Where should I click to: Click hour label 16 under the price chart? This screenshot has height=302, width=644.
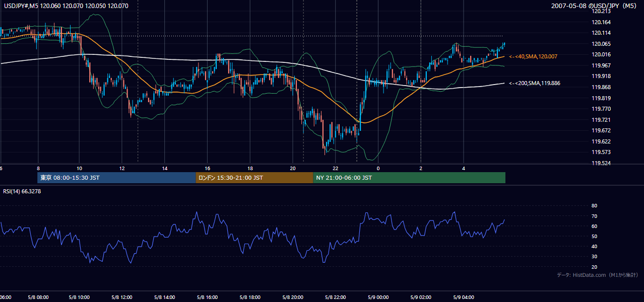[208, 168]
